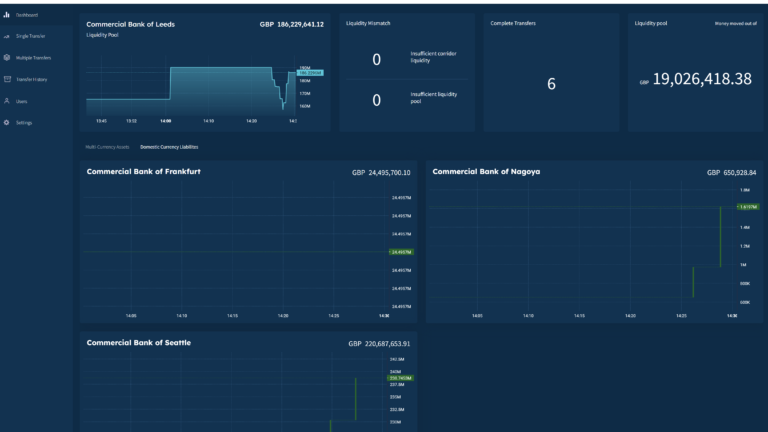768x432 pixels.
Task: Click the Transfer History icon
Action: 7,79
